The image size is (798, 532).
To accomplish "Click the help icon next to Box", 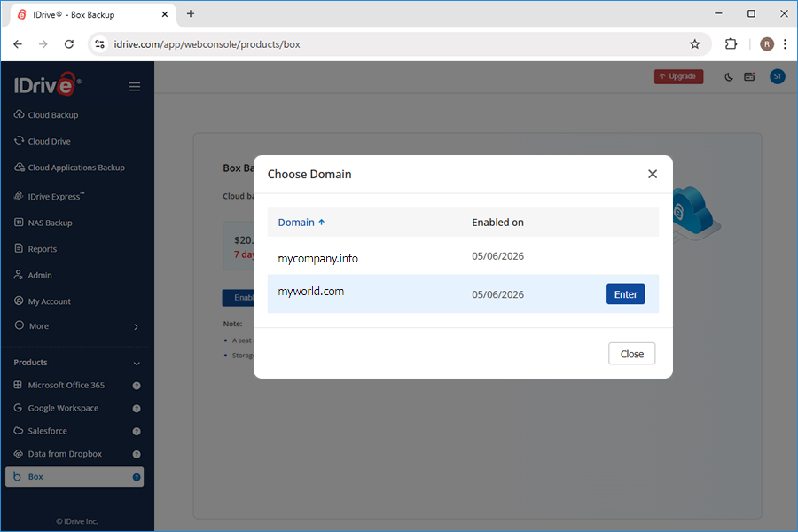I will point(137,477).
